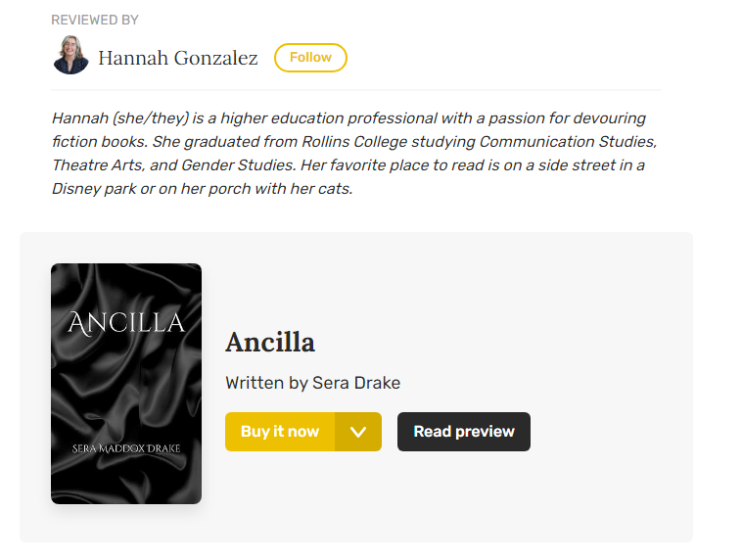742x560 pixels.
Task: Open the Hannah Gonzalez reviewer name link
Action: [178, 58]
